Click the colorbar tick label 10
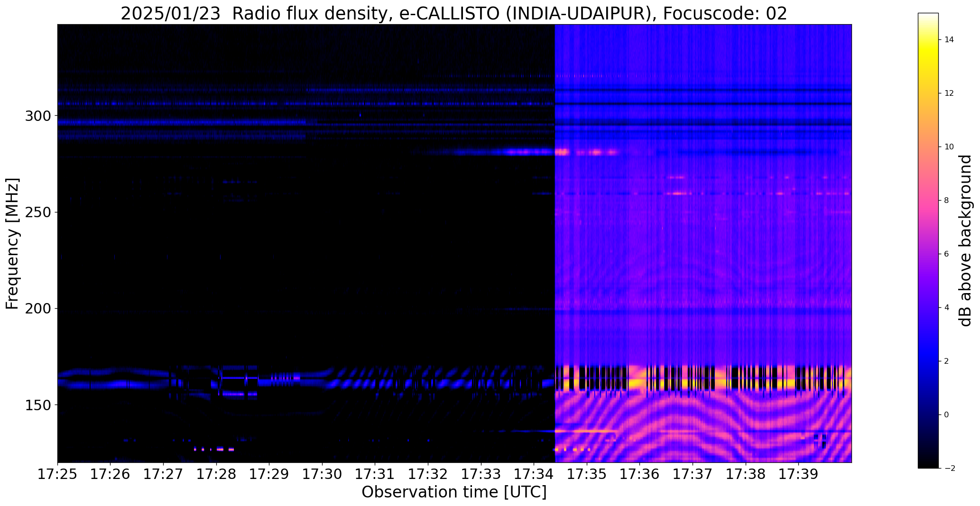 949,147
